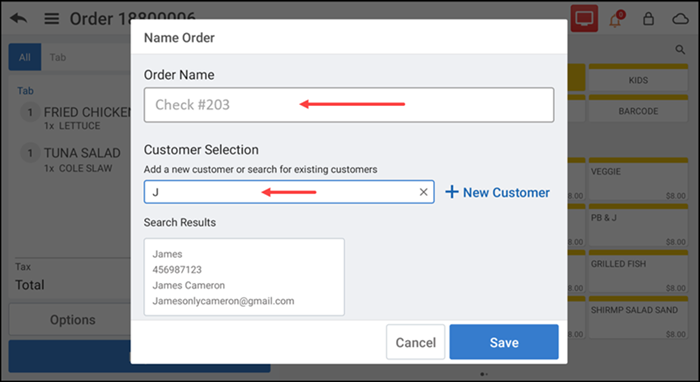Click the Total row label
The image size is (700, 382).
pyautogui.click(x=29, y=285)
